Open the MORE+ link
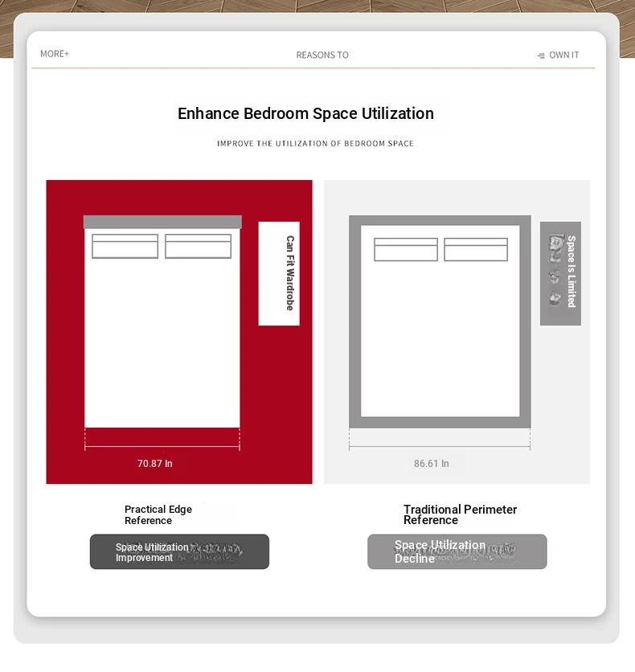This screenshot has height=672, width=635. click(55, 54)
